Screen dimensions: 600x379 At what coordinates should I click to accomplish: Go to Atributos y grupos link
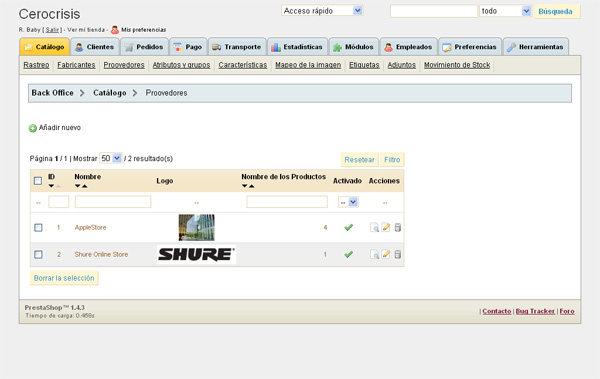[x=181, y=65]
